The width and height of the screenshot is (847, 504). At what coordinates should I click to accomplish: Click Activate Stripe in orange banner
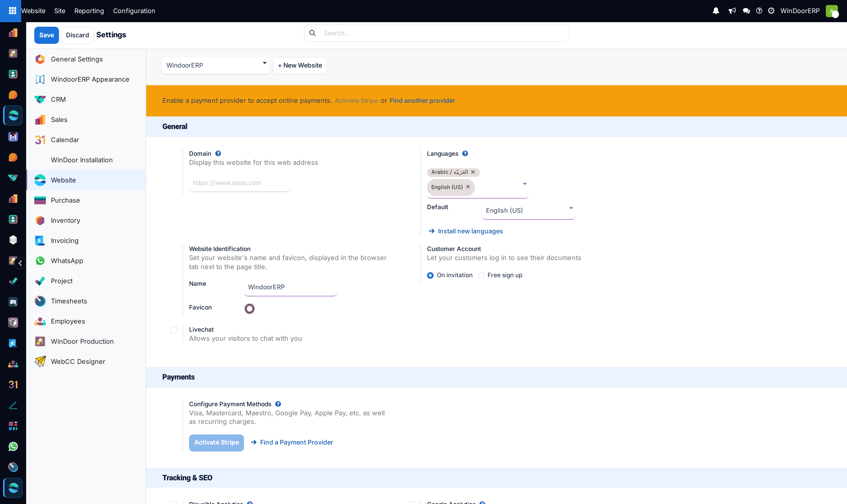click(x=356, y=101)
